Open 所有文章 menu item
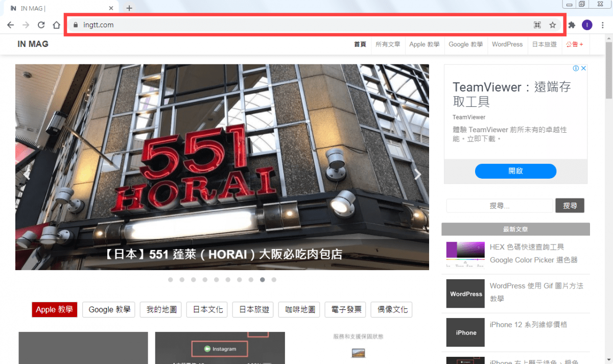This screenshot has height=364, width=613. point(388,44)
